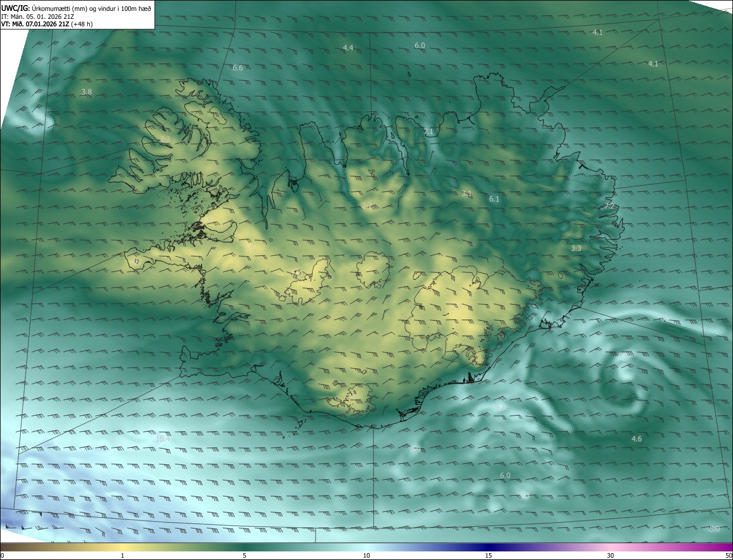The image size is (733, 560).
Task: Click the 6.1 value on the map
Action: (x=494, y=199)
